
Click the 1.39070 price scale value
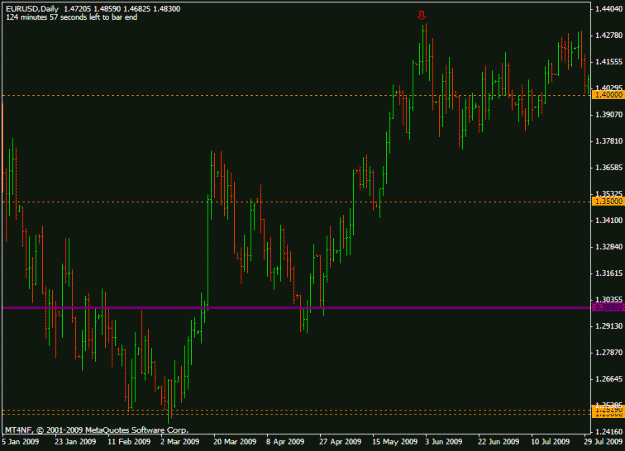608,115
